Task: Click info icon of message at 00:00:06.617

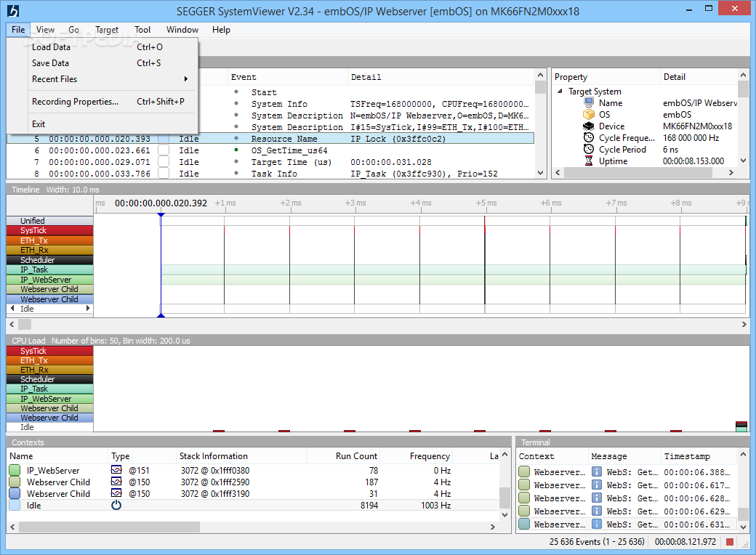Action: coord(596,485)
